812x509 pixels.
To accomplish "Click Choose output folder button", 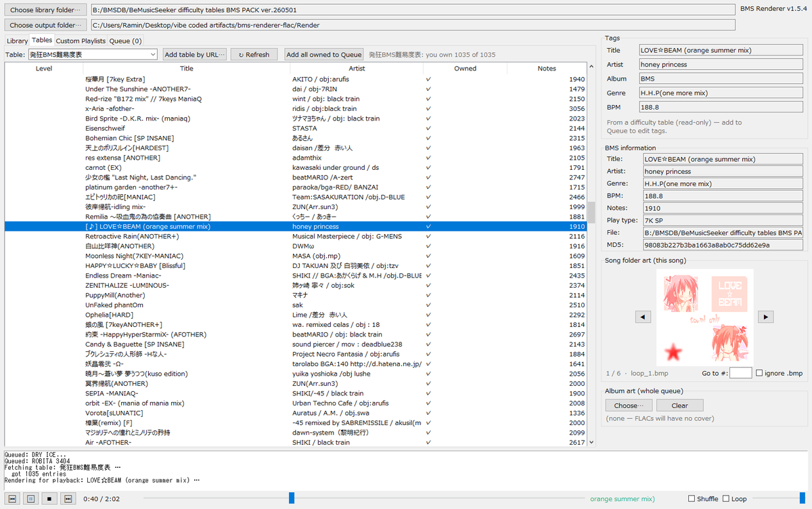I will [x=45, y=25].
